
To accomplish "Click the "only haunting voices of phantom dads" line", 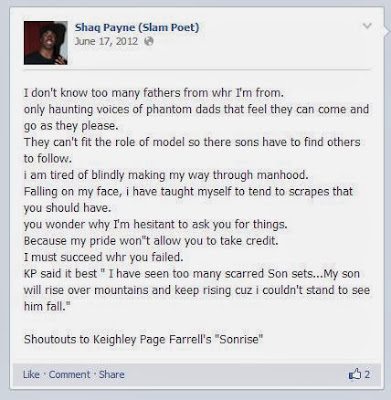I will click(x=196, y=109).
